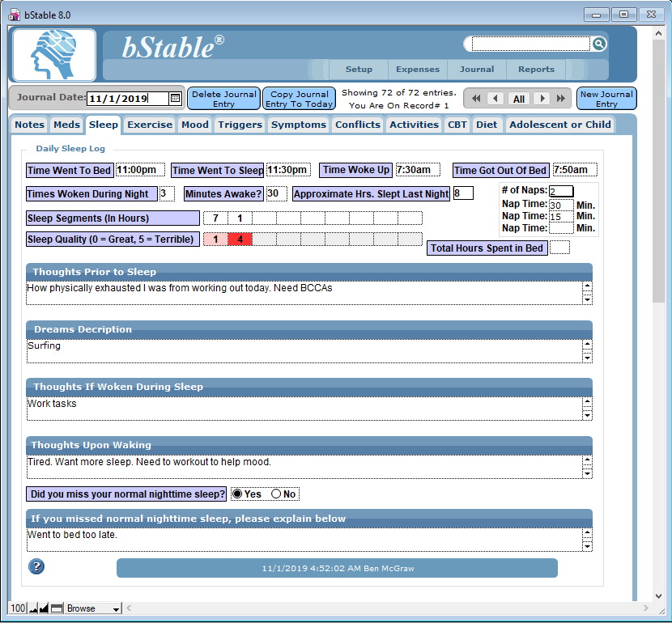This screenshot has width=672, height=623.
Task: Open the CBT tab
Action: click(457, 125)
